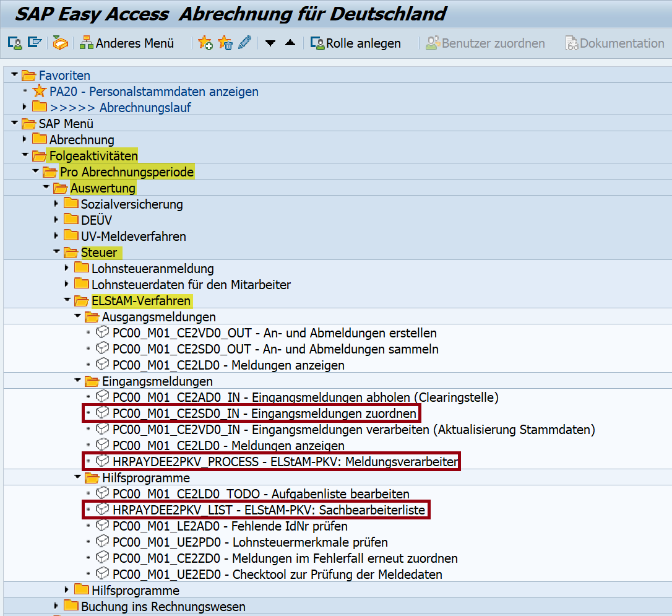Click the user menu icon at far left
Screen dimensions: 672x616
point(15,43)
